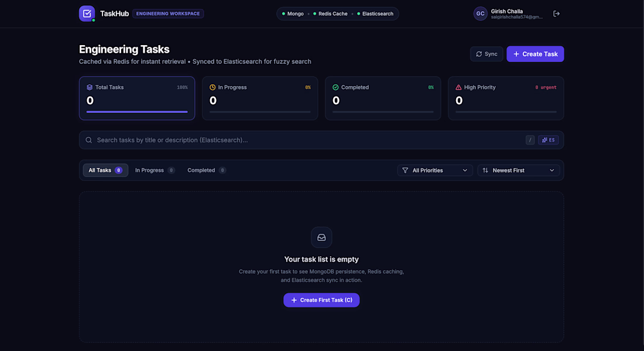Click the TaskHub brand name
The image size is (644, 351).
pyautogui.click(x=114, y=13)
